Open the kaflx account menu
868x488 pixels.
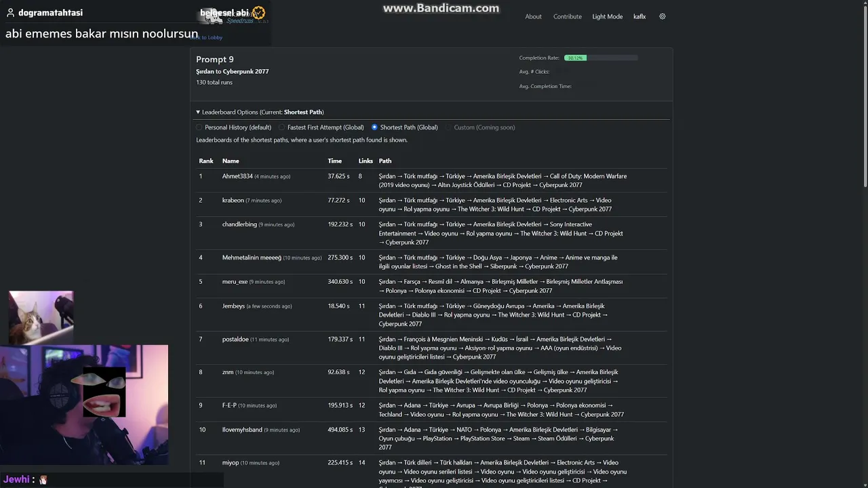tap(639, 16)
